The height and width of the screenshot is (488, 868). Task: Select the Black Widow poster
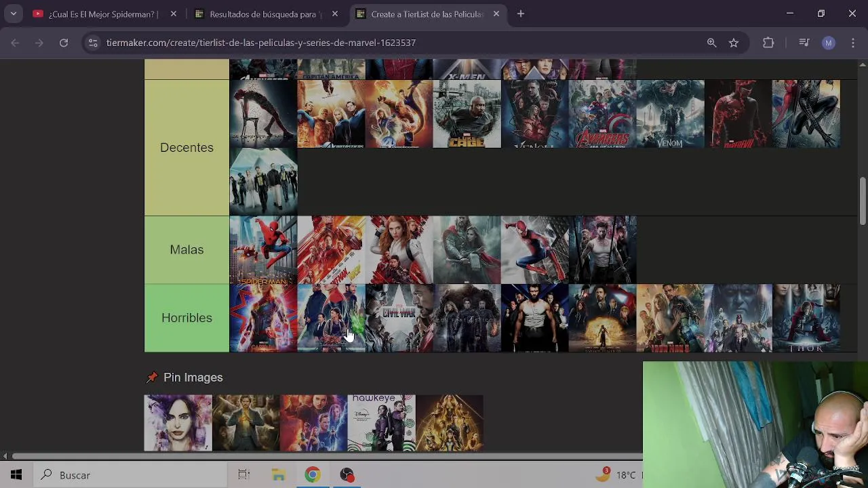point(399,250)
